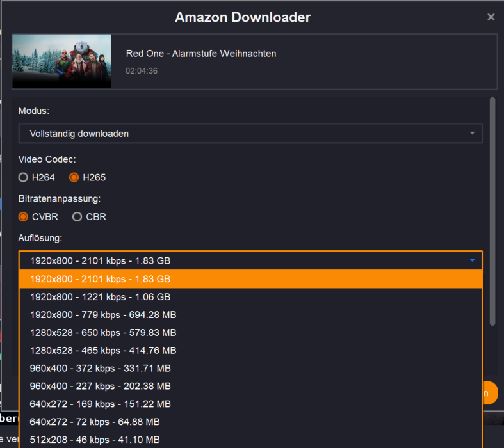Click the title Red One - Alarmstufe Weihnachten

coord(201,53)
